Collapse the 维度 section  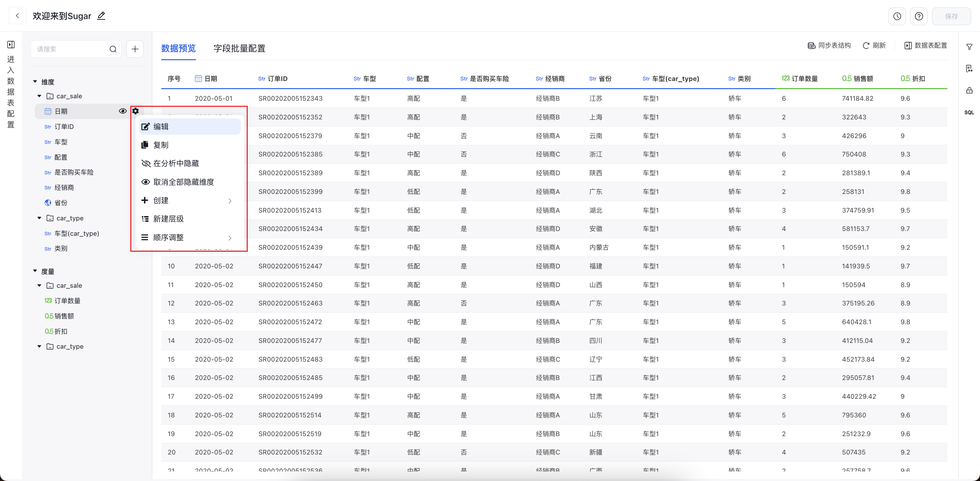tap(35, 81)
